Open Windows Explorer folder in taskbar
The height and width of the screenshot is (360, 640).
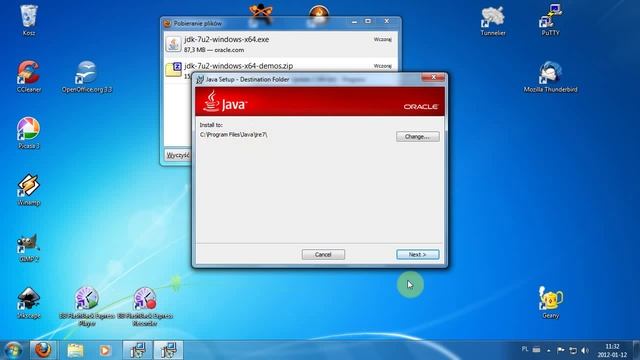pyautogui.click(x=75, y=350)
